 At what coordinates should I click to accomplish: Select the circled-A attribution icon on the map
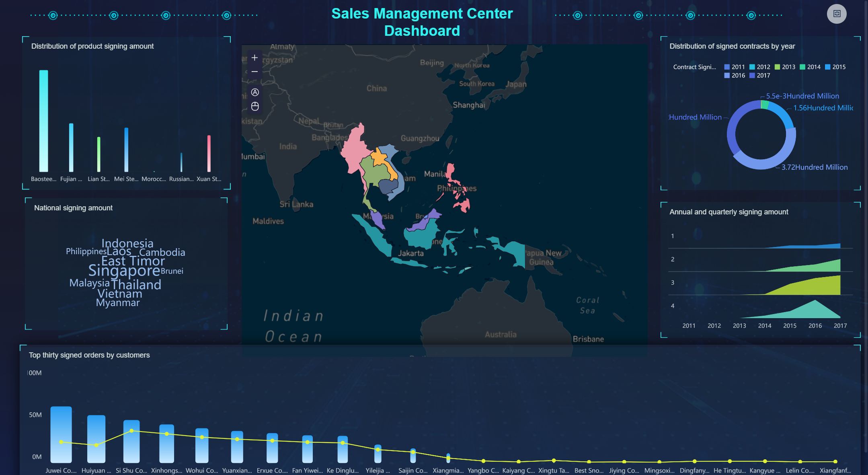pos(254,93)
